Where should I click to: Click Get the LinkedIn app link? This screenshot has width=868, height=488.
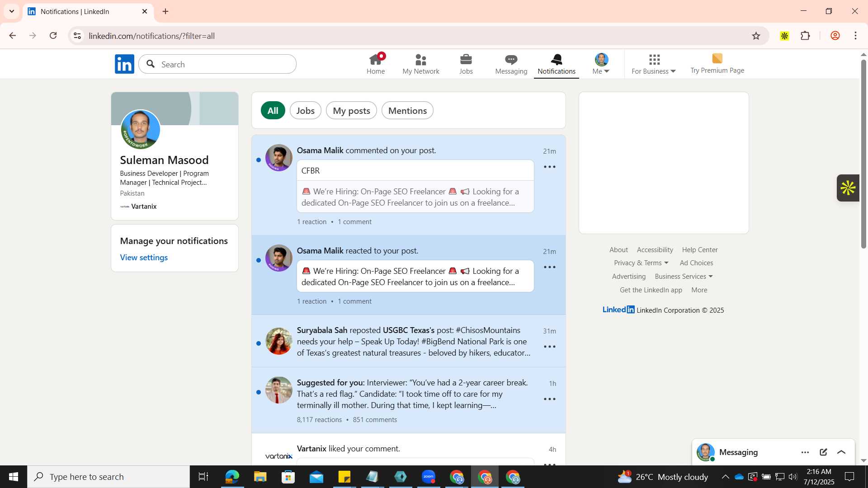(651, 290)
